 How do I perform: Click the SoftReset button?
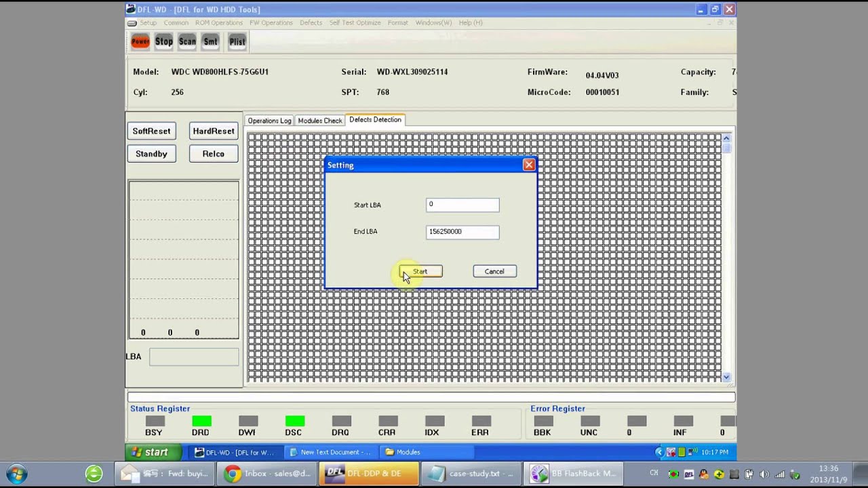pyautogui.click(x=151, y=131)
